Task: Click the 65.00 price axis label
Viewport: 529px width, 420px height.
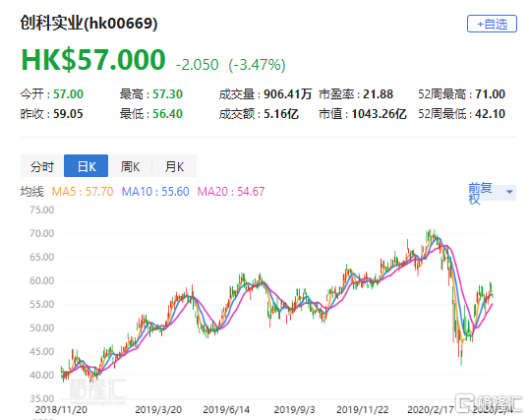Action: coord(42,258)
